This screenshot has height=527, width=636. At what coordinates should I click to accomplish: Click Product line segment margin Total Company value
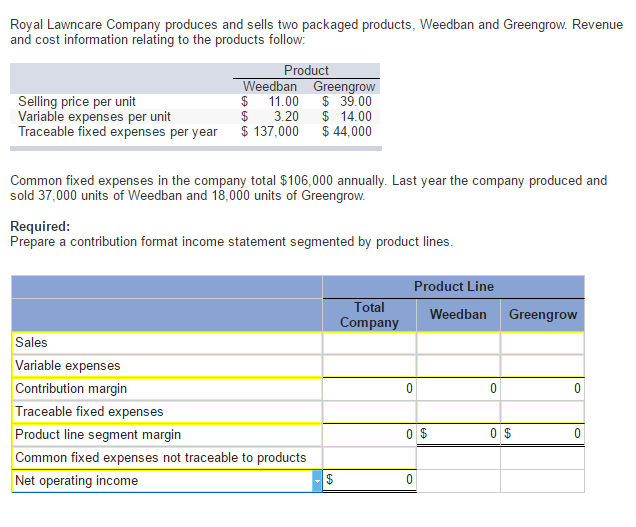tap(369, 434)
